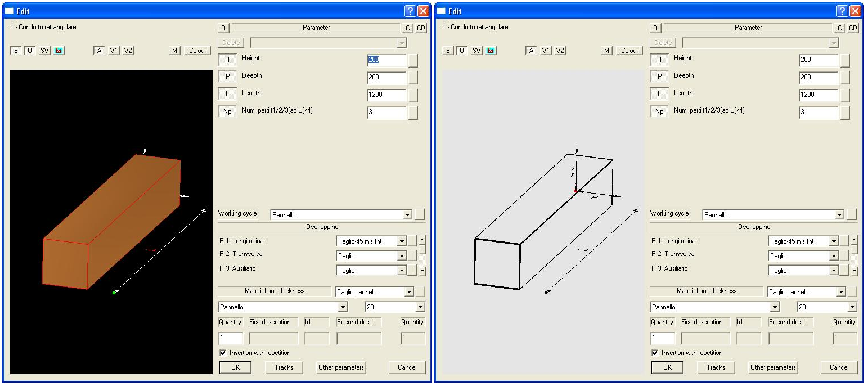
Task: Open R 2 Transversal dropdown in black-preview window
Action: point(401,256)
